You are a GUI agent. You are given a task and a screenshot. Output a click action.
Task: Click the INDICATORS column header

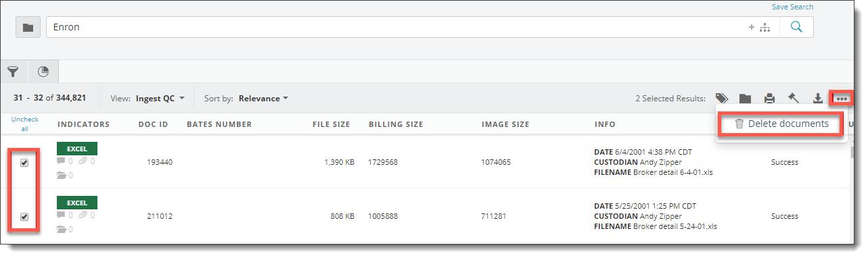(x=83, y=124)
